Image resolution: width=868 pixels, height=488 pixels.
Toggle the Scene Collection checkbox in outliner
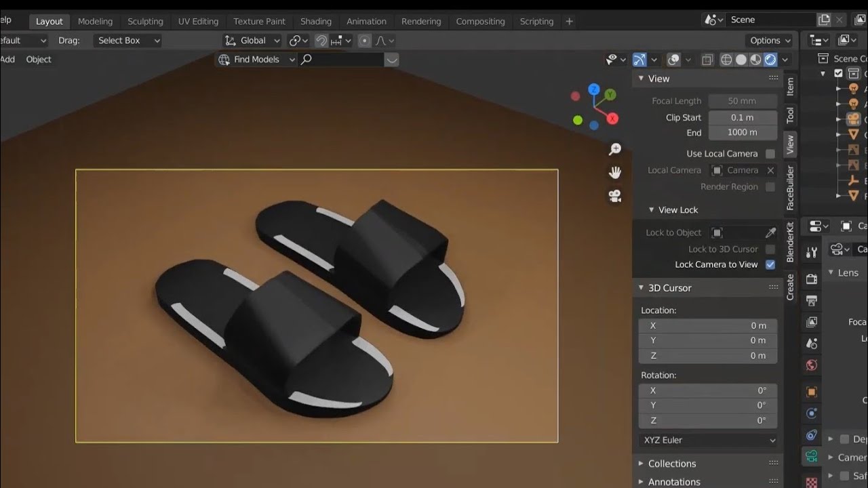(839, 73)
